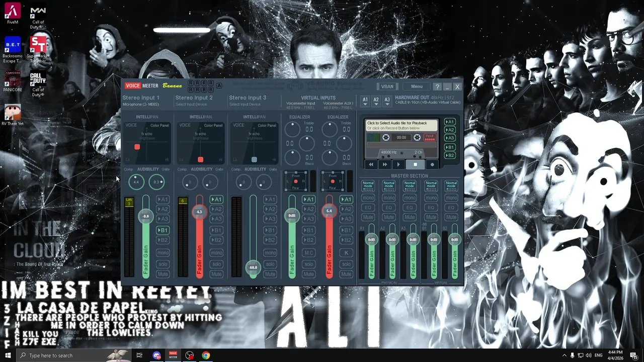
Task: Mute Stereo Input 1
Action: click(x=163, y=274)
